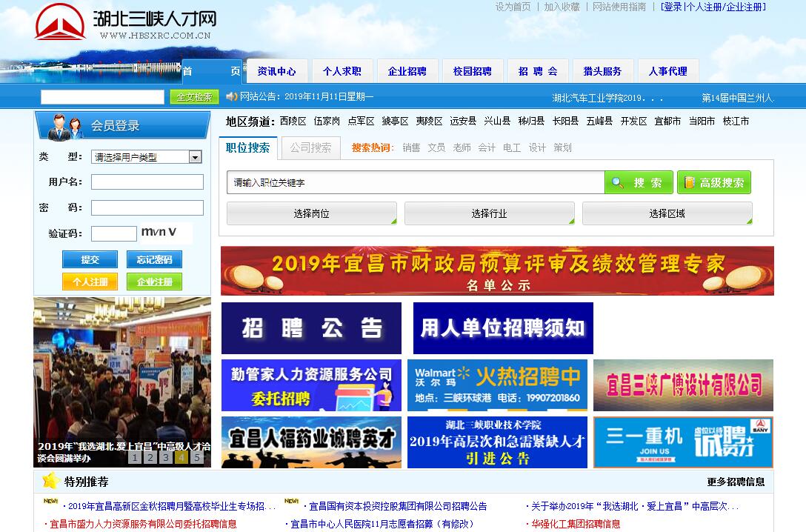Open the 选择行业 industry selector
Image resolution: width=806 pixels, height=532 pixels.
[489, 213]
